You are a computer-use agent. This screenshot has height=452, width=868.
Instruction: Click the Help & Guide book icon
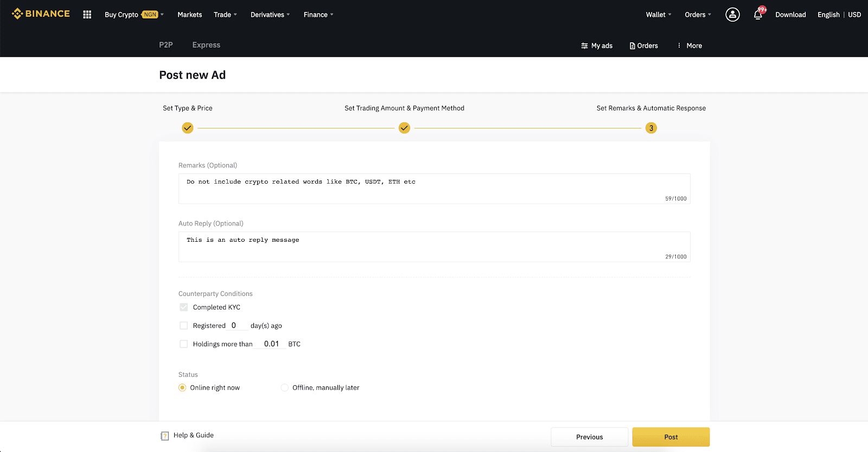click(165, 436)
